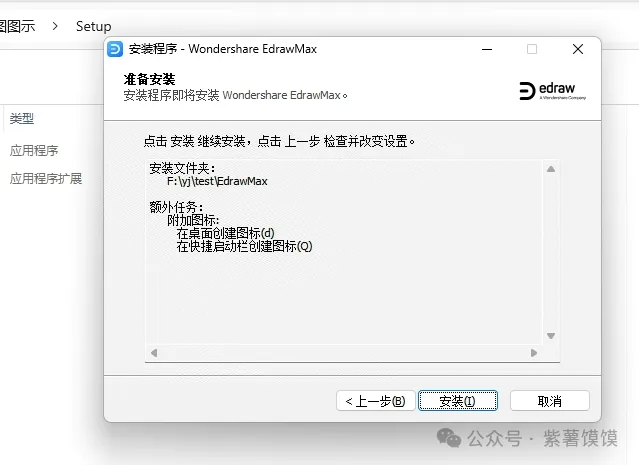
Task: Go back with the 上一步(B) button
Action: (x=374, y=401)
